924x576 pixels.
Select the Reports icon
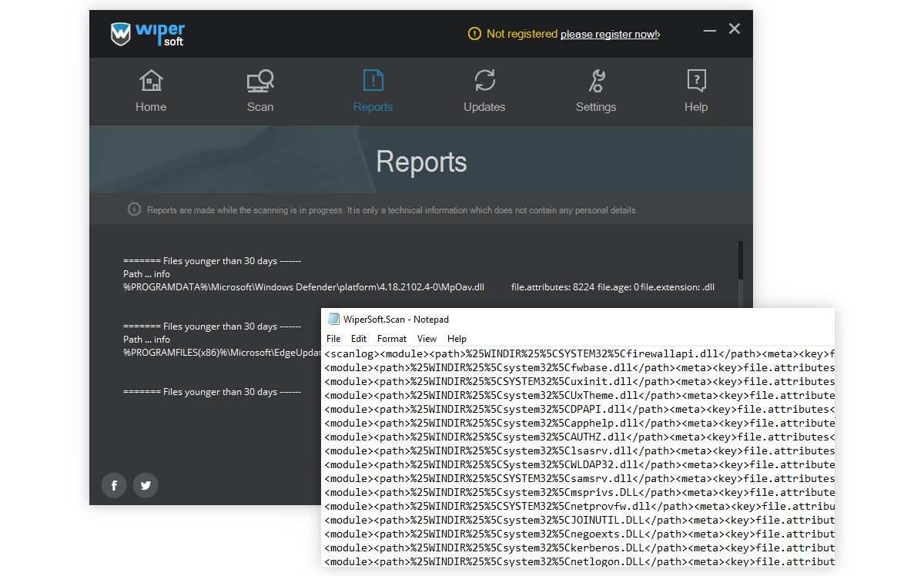tap(373, 81)
